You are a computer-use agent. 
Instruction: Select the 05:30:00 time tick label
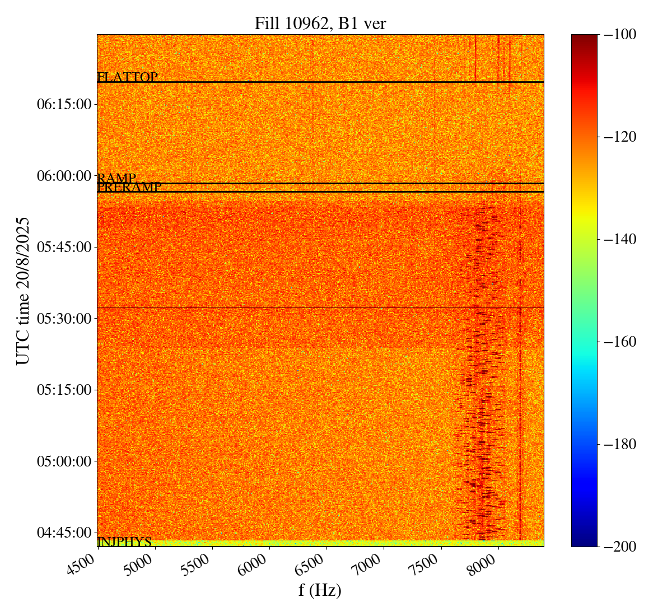coord(63,318)
